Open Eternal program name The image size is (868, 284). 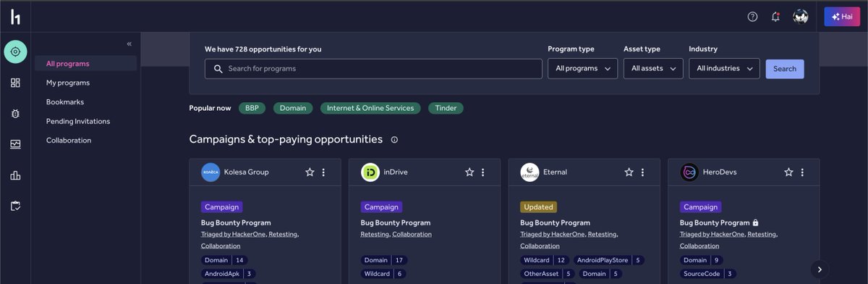click(555, 172)
